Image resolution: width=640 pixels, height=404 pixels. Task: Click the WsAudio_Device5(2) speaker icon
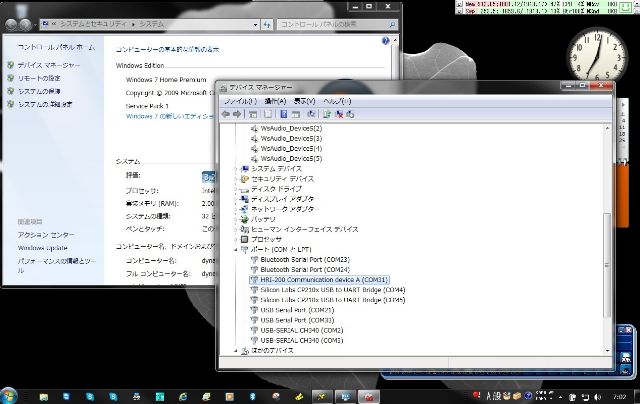coord(253,128)
